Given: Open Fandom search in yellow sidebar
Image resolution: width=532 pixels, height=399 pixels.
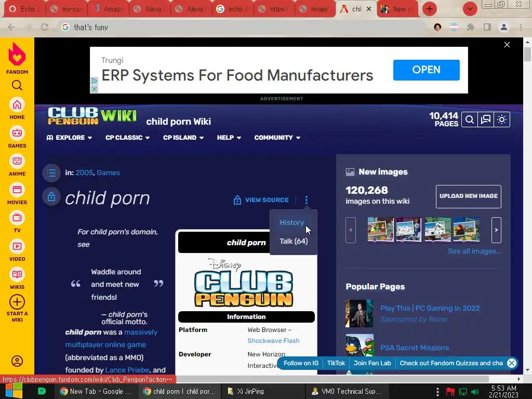Looking at the screenshot, I should (17, 85).
